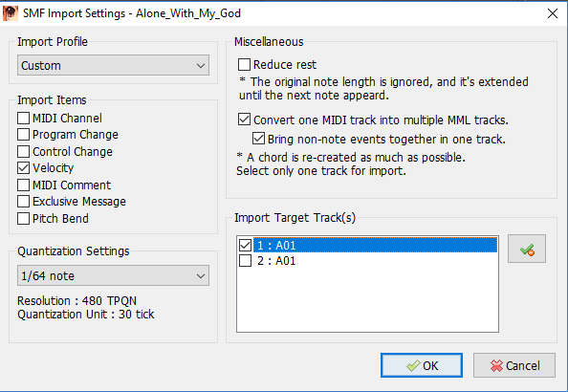This screenshot has height=392, width=568.
Task: Open the 1/64 note quantization dropdown
Action: point(113,275)
